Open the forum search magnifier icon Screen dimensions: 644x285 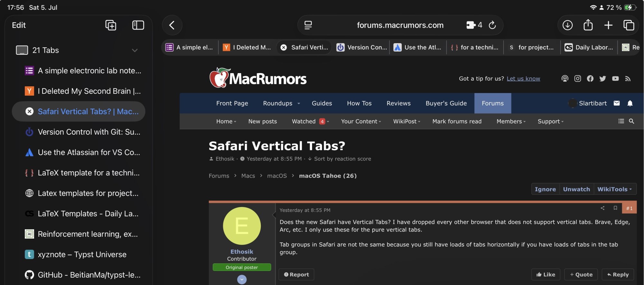tap(631, 121)
